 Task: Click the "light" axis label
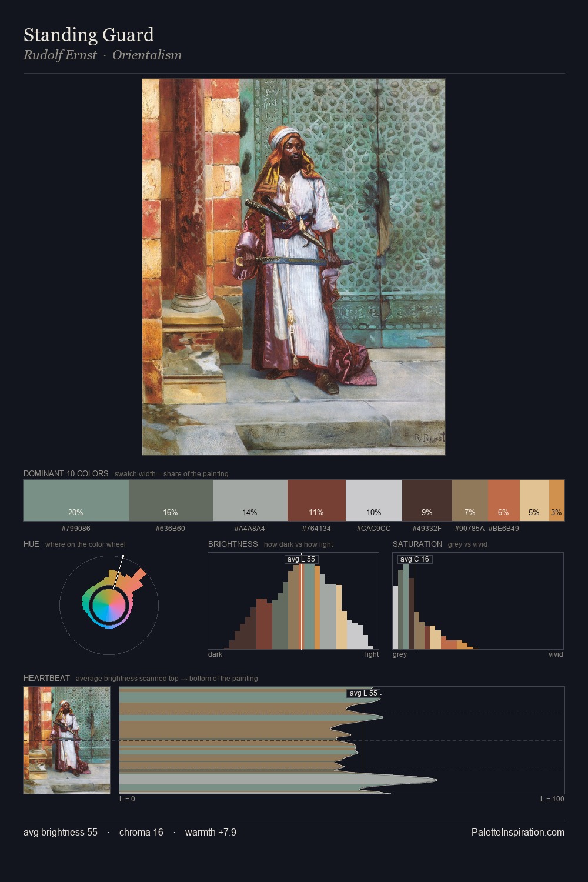point(372,654)
